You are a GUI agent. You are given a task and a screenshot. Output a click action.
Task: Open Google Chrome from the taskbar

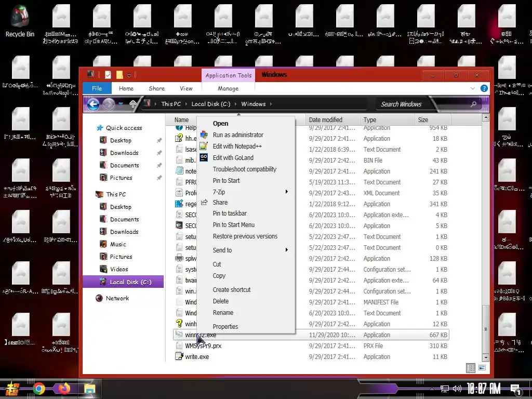tap(38, 389)
